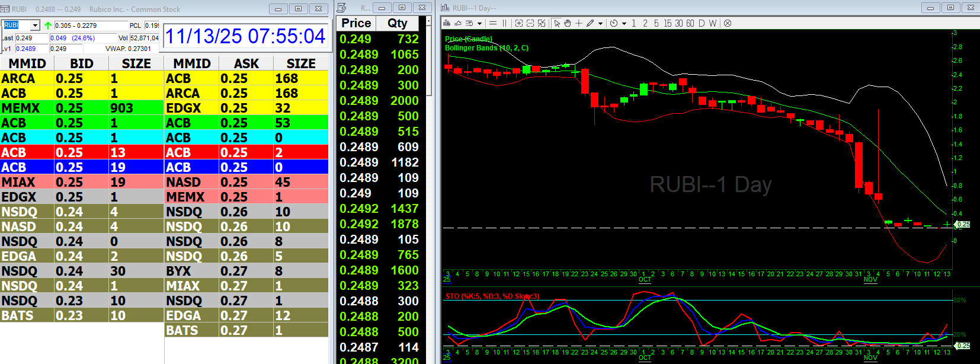Click the RUBI ticker symbol input field
This screenshot has width=980, height=364.
16,25
